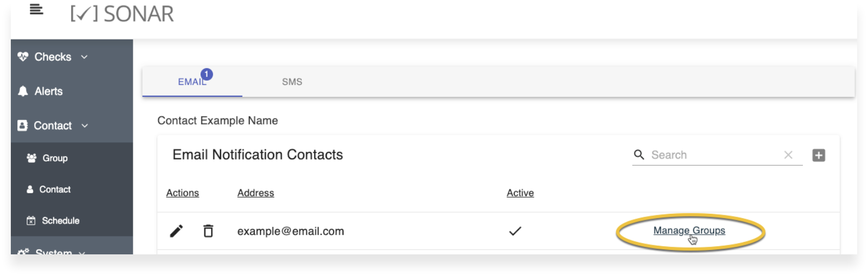Viewport: 868px width, 276px height.
Task: Click the Group people icon
Action: 31,158
